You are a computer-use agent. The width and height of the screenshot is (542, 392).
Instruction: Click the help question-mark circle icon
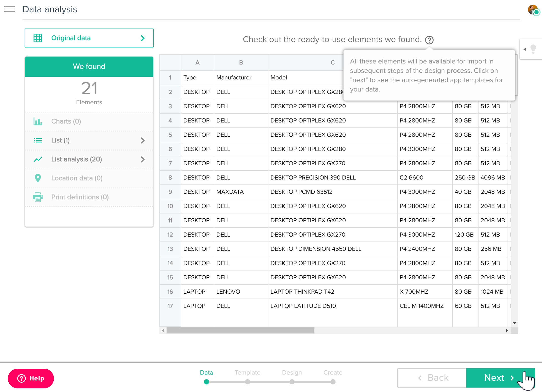coord(429,40)
